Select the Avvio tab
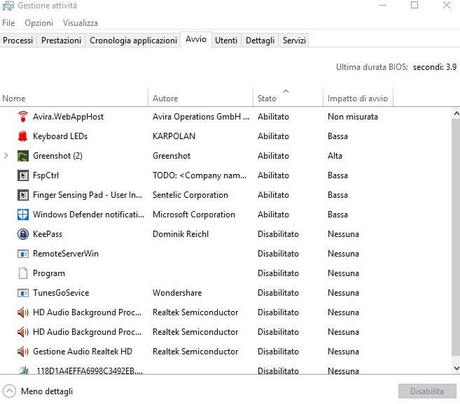This screenshot has height=404, width=460. click(x=196, y=39)
